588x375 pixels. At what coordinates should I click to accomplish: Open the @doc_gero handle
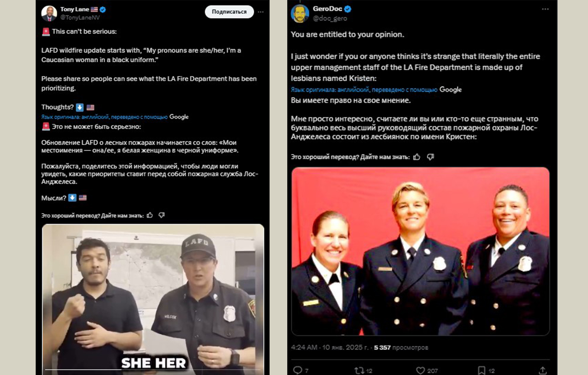[x=330, y=18]
